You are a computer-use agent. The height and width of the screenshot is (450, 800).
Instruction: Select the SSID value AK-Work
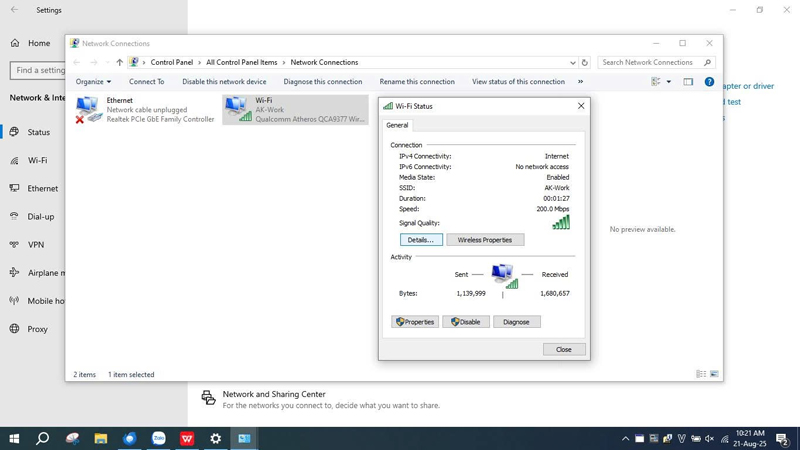click(557, 188)
